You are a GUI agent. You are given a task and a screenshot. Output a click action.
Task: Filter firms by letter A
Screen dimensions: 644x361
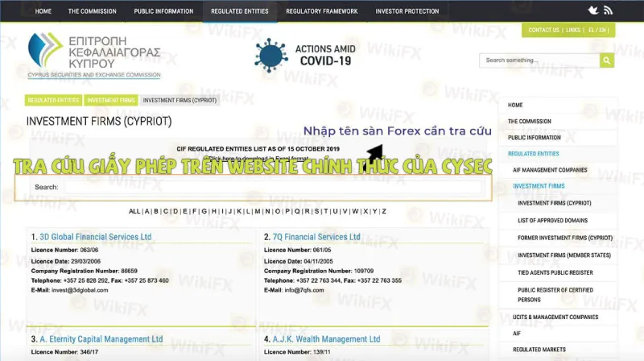click(x=147, y=211)
